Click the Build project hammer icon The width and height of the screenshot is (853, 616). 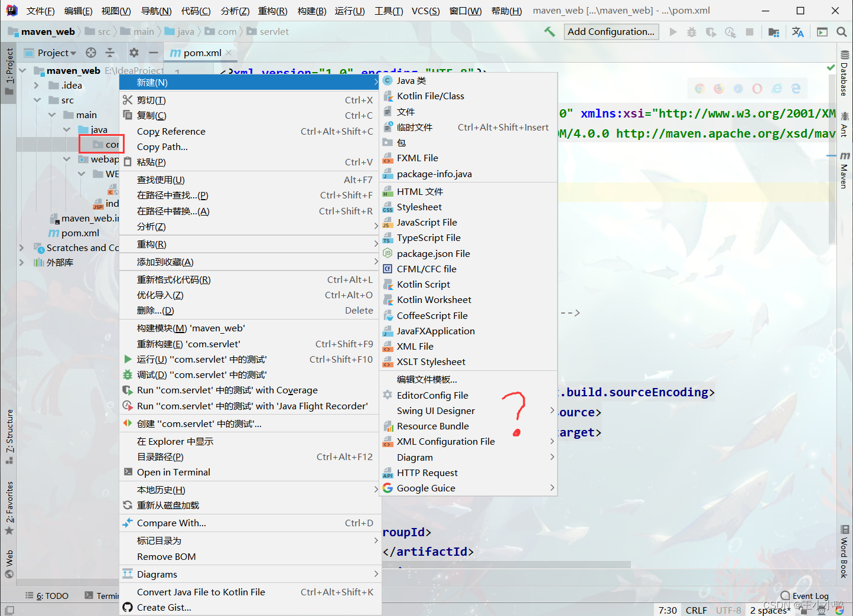549,32
